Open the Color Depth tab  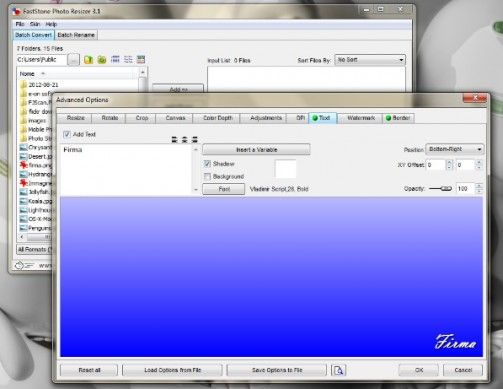click(x=217, y=118)
